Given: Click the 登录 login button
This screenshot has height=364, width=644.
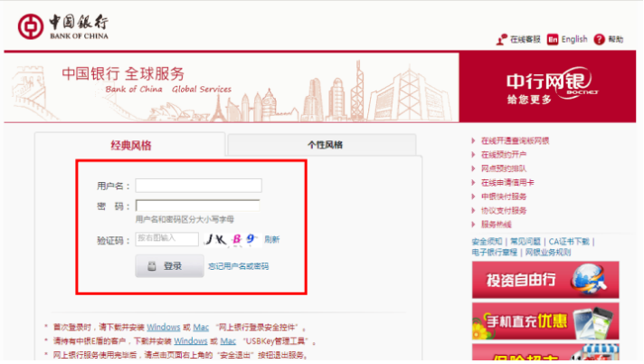Looking at the screenshot, I should coord(170,265).
